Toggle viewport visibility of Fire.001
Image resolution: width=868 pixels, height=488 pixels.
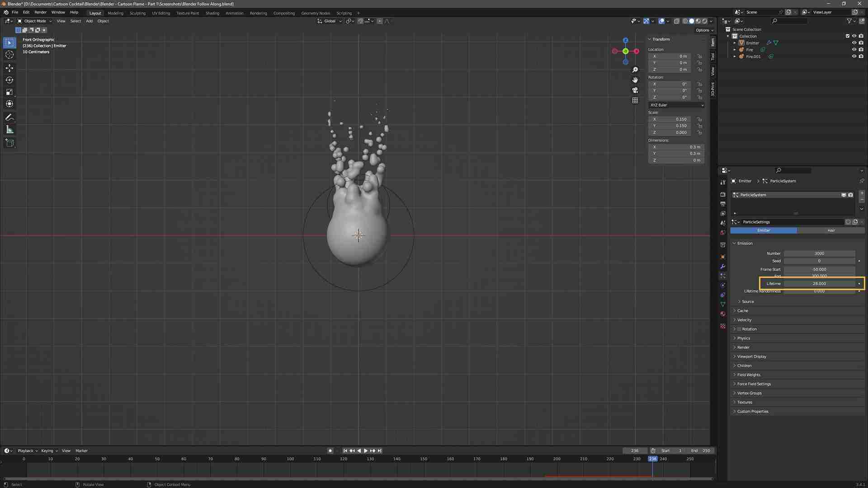[854, 56]
